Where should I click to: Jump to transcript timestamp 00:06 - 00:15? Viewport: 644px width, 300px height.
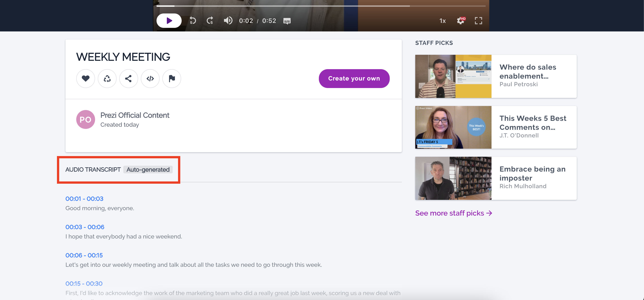click(x=84, y=255)
